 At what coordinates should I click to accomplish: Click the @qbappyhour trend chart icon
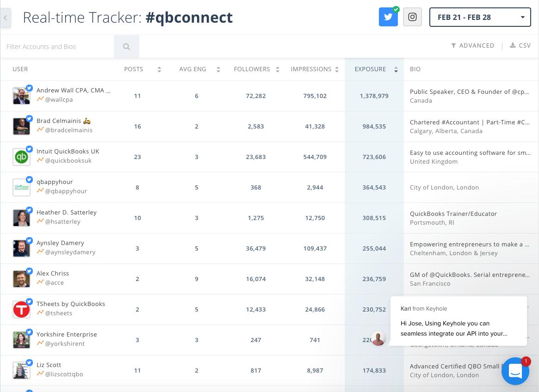tap(40, 190)
